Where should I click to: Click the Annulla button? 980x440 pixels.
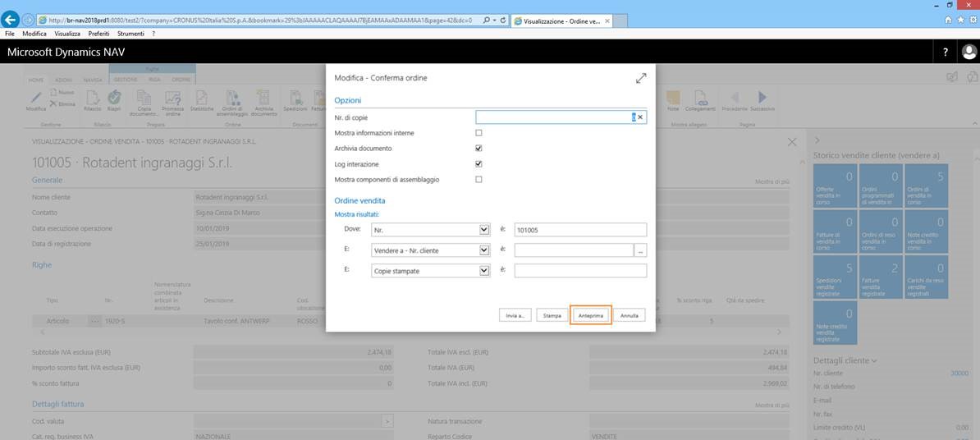(x=630, y=316)
